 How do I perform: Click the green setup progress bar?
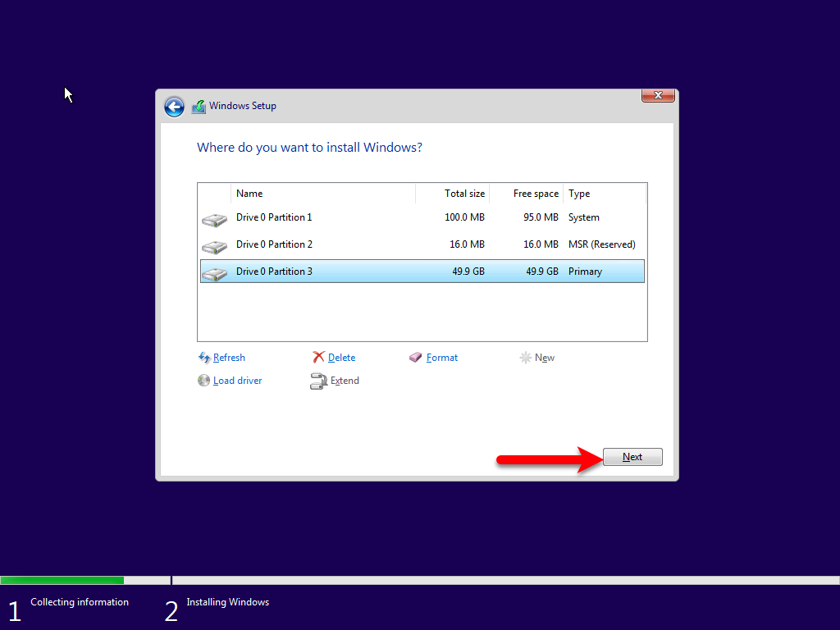62,580
